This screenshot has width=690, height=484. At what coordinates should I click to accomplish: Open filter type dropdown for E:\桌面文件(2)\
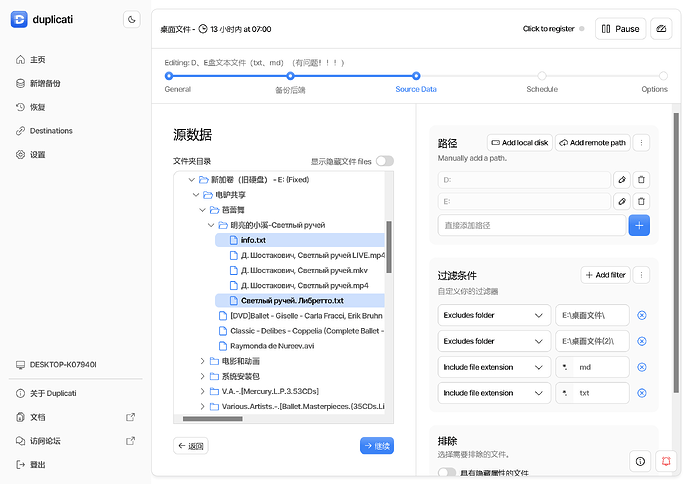point(494,341)
